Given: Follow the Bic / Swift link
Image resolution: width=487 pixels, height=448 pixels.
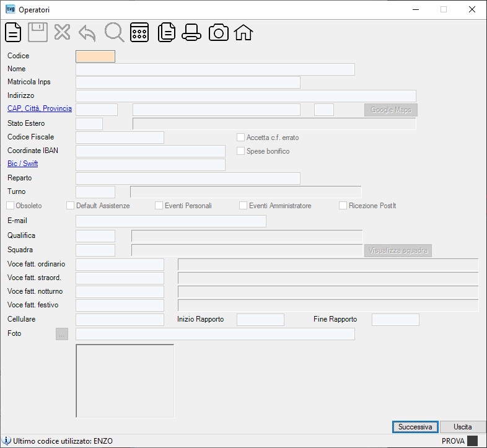Looking at the screenshot, I should (x=23, y=164).
